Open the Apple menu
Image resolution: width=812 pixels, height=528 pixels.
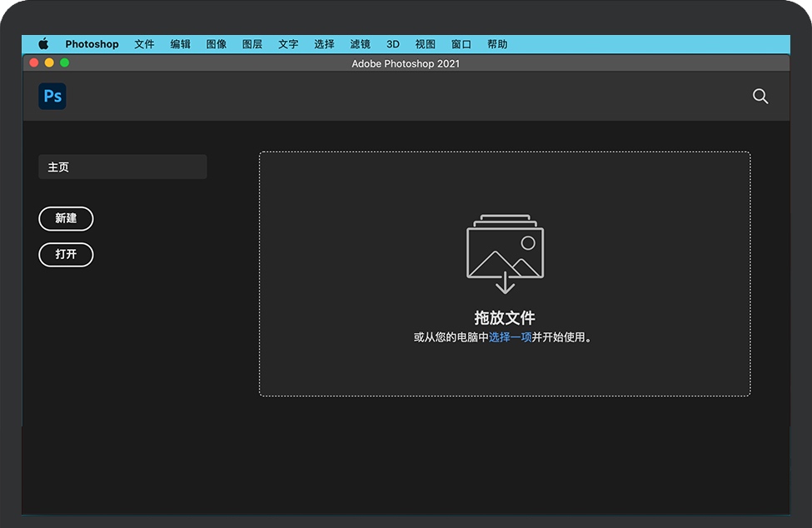coord(43,44)
